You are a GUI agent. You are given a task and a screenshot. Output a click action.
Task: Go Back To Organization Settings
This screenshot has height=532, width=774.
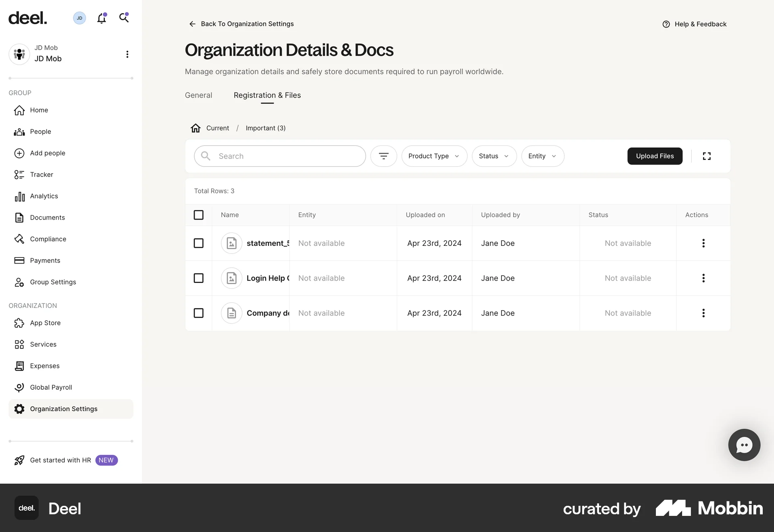(x=247, y=24)
